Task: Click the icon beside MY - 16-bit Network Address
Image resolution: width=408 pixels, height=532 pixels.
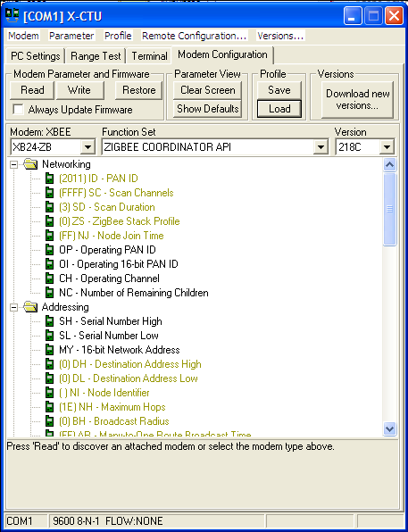Action: pyautogui.click(x=50, y=350)
